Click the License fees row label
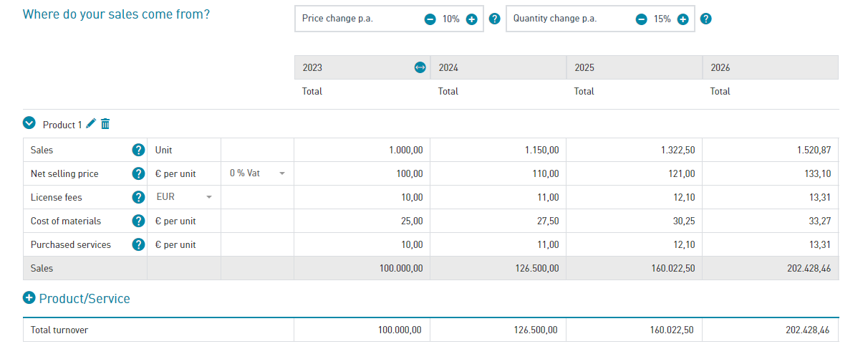 [57, 197]
